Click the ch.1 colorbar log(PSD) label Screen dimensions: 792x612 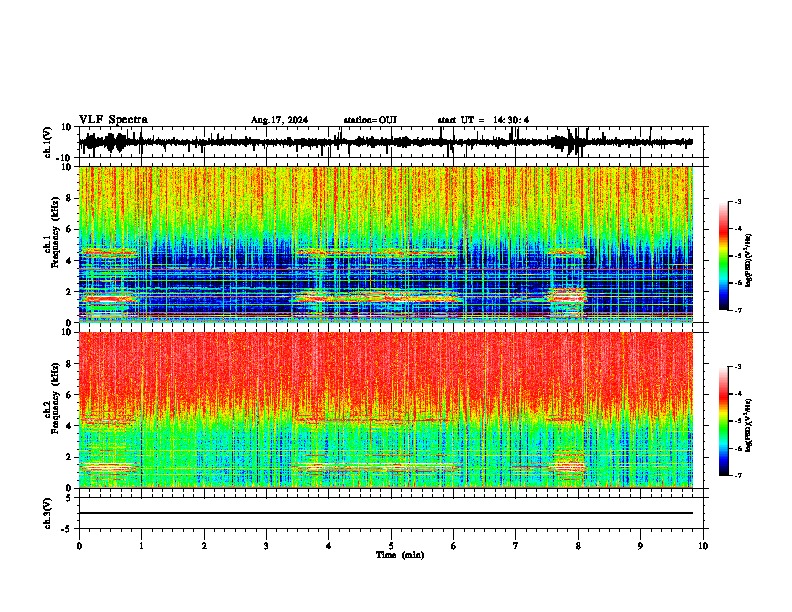pyautogui.click(x=748, y=261)
